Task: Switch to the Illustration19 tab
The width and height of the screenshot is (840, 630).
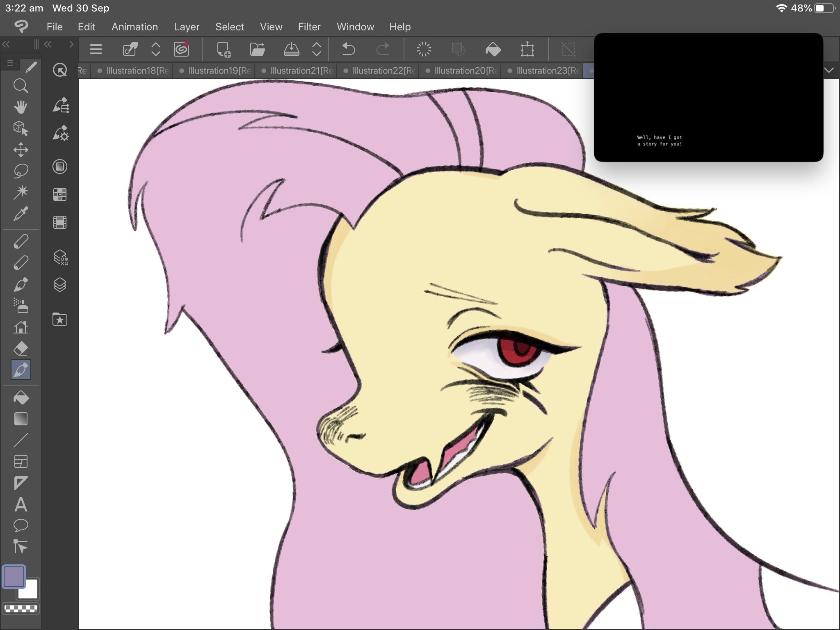Action: [214, 71]
